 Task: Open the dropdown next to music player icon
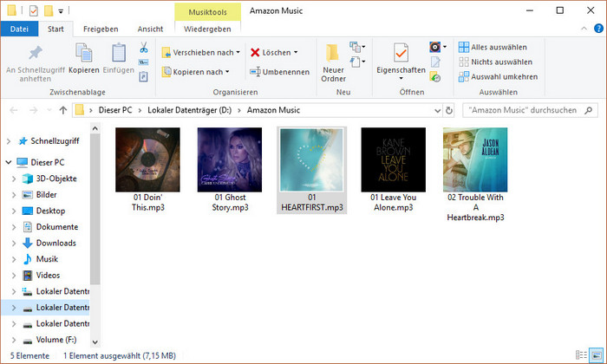click(x=445, y=47)
